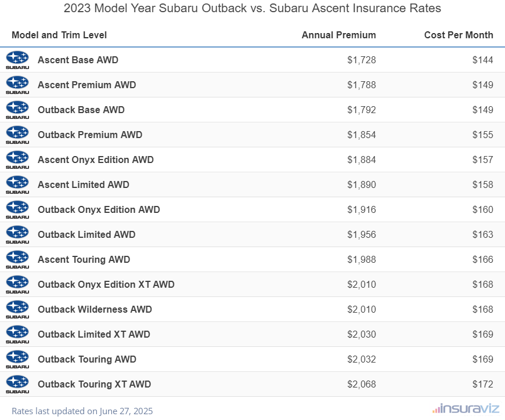This screenshot has width=505, height=420.
Task: Click the chart title about Outback vs. Ascent
Action: click(x=252, y=8)
